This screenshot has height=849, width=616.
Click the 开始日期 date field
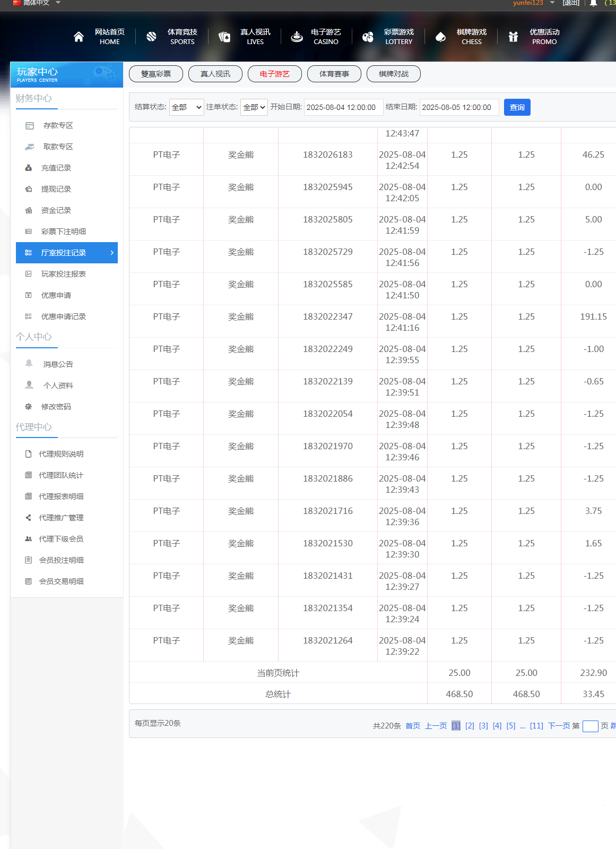pos(343,107)
